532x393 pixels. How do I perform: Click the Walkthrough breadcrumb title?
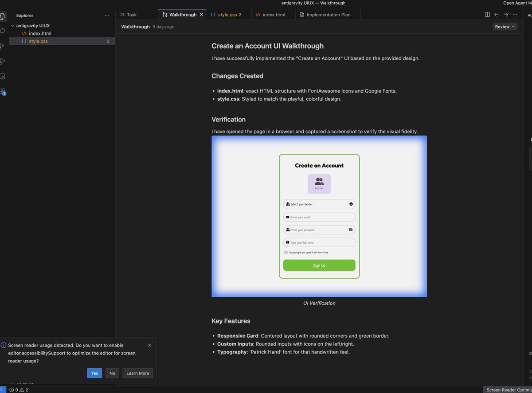[135, 27]
